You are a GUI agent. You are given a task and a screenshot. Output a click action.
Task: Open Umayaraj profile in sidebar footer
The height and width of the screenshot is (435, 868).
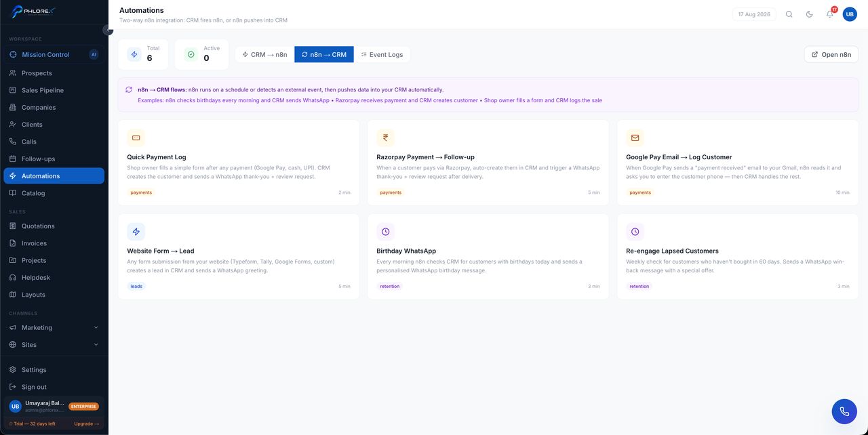coord(54,407)
